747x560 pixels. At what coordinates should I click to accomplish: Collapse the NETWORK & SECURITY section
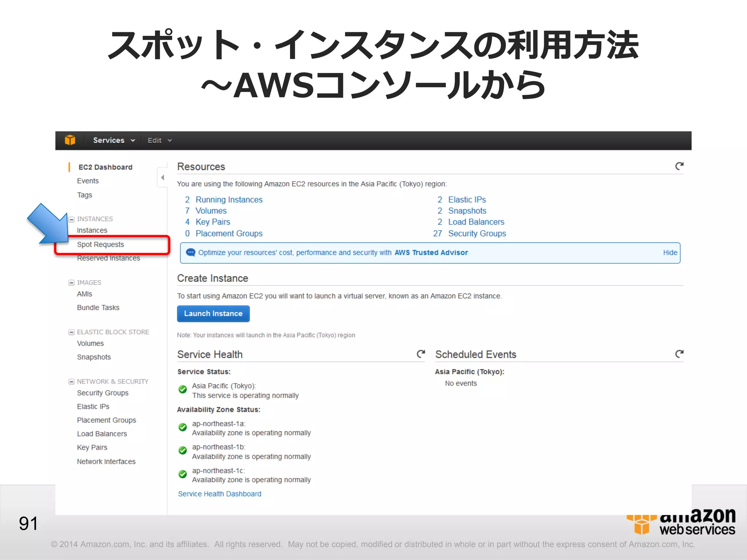[71, 382]
